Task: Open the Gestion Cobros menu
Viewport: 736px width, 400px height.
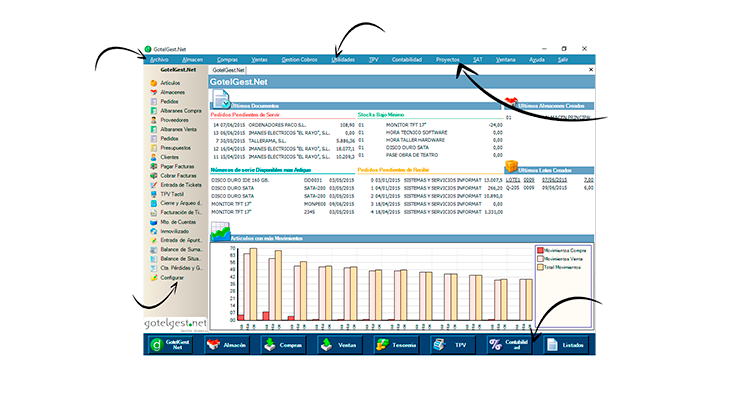Action: click(x=299, y=60)
